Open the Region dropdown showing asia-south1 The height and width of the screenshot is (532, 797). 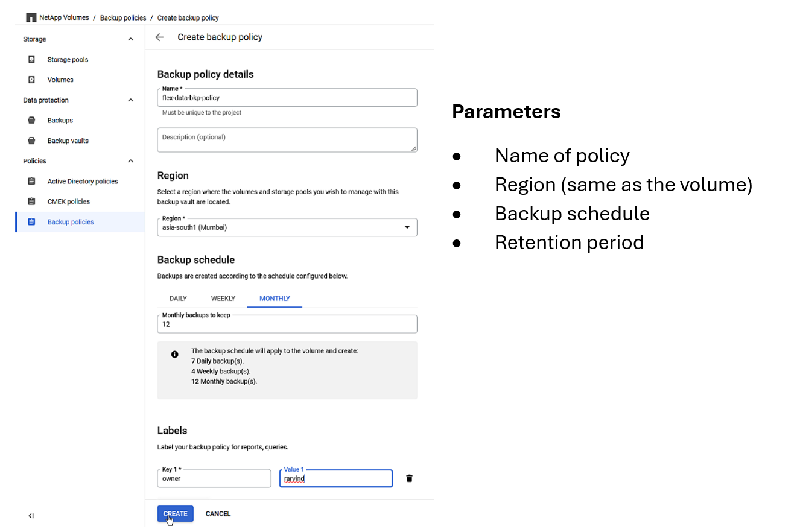287,227
